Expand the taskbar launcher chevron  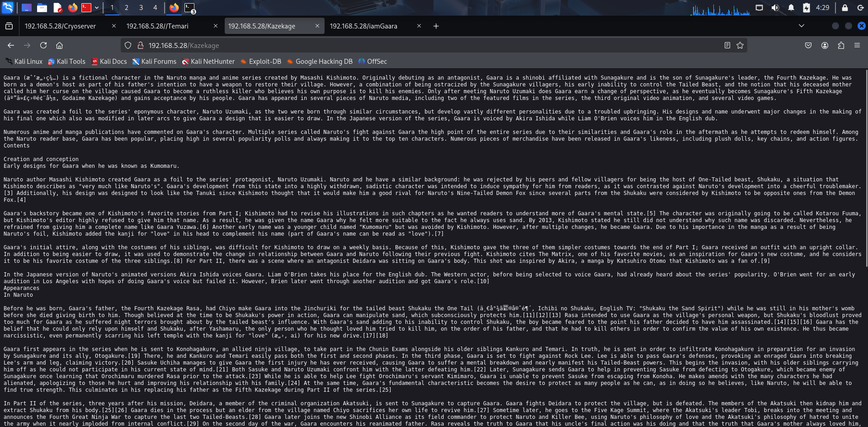click(x=96, y=8)
